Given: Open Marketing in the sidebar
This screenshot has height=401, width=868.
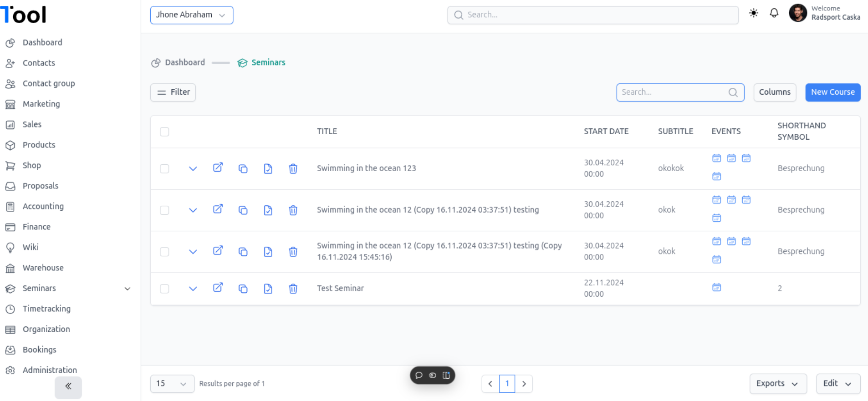Looking at the screenshot, I should (41, 104).
